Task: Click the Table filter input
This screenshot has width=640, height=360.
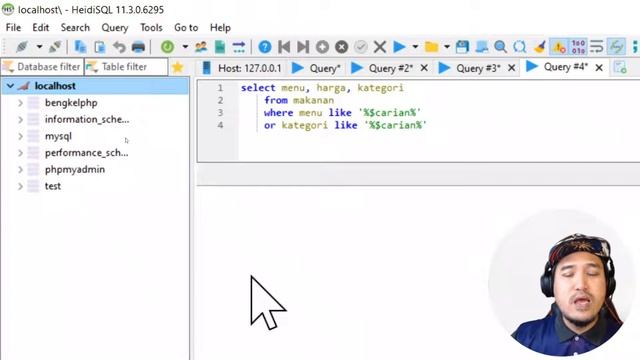Action: [126, 67]
